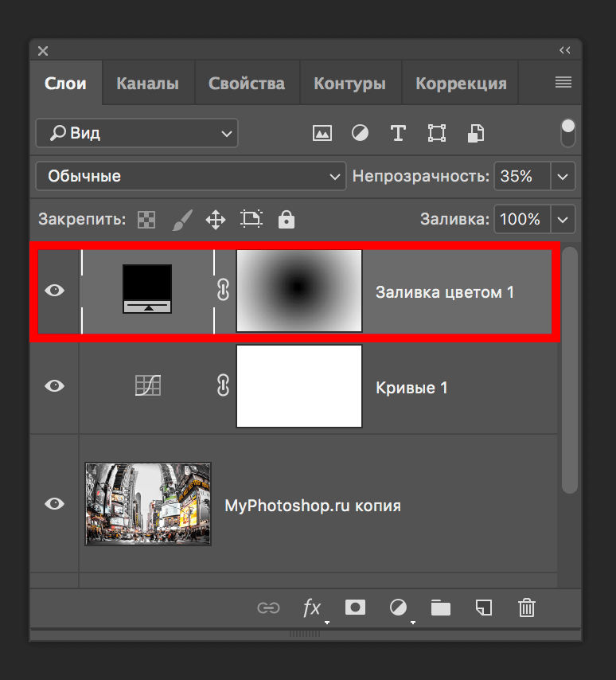
Task: Click the Заливка label
Action: [454, 219]
